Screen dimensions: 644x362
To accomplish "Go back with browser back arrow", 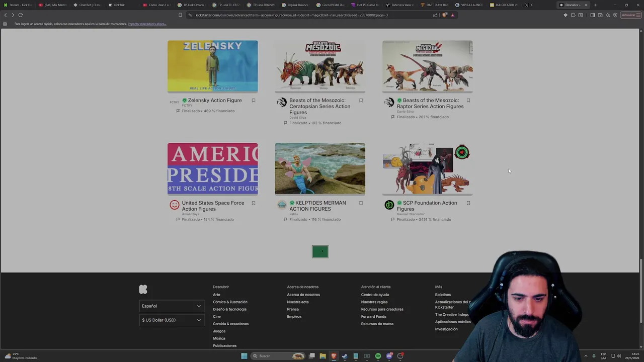I will (6, 15).
